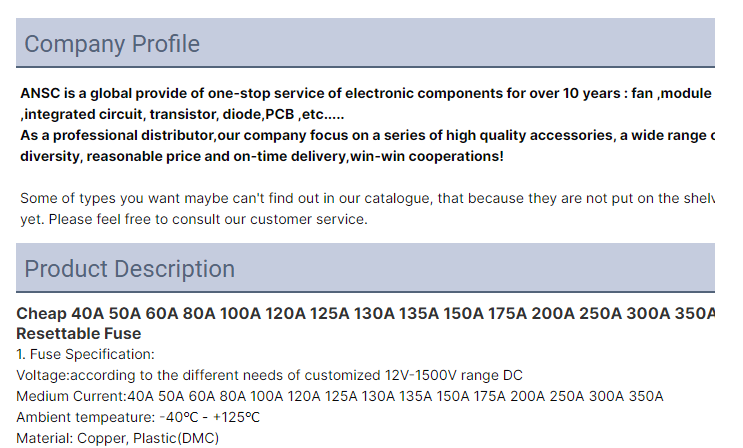Screen dimensions: 743x448
Task: Click the Company Profile header banner
Action: click(365, 43)
